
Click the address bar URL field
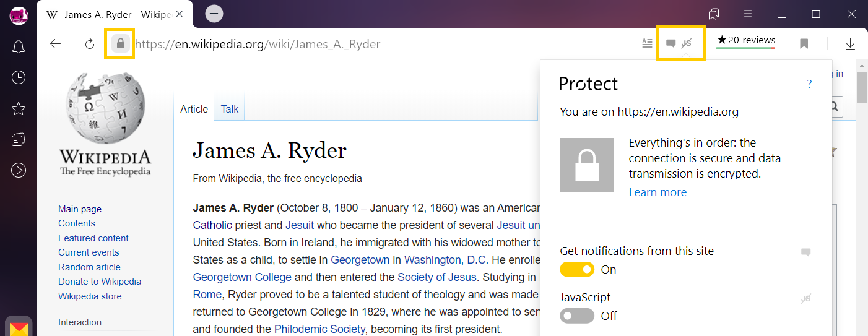point(384,44)
